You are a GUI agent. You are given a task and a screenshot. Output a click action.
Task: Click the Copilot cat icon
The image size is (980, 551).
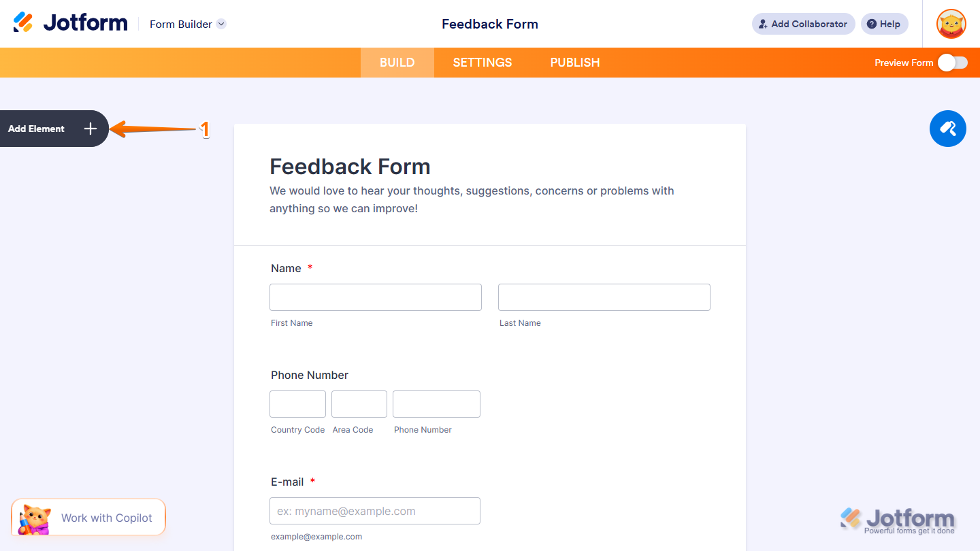click(33, 517)
